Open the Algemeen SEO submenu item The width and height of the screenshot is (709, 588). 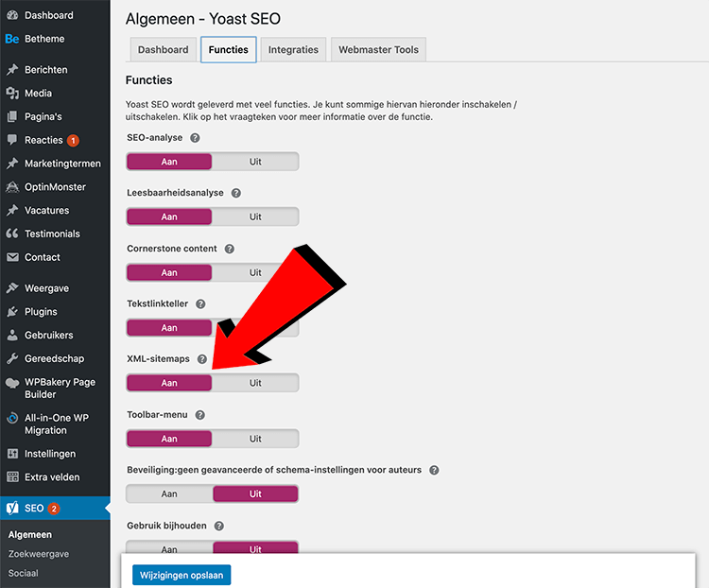pos(30,535)
